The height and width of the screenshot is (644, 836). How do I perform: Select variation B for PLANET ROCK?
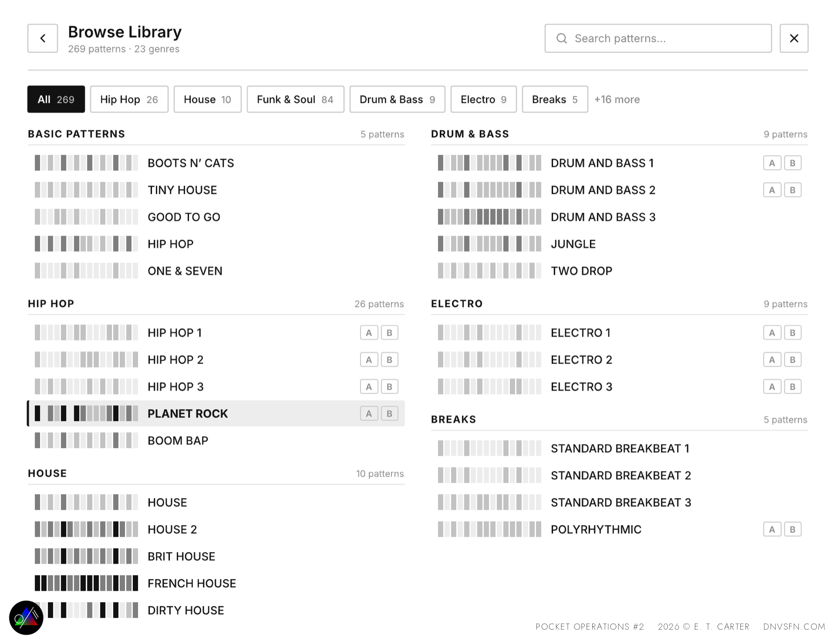pyautogui.click(x=390, y=413)
